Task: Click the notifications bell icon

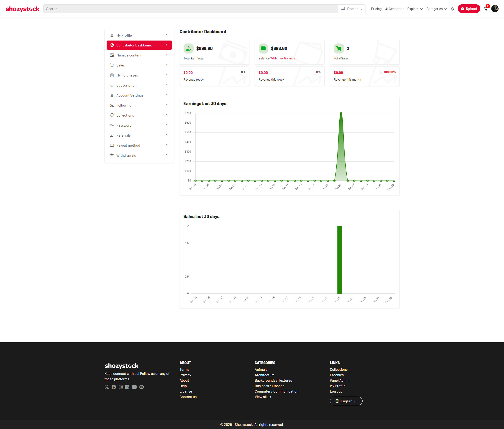Action: [452, 9]
